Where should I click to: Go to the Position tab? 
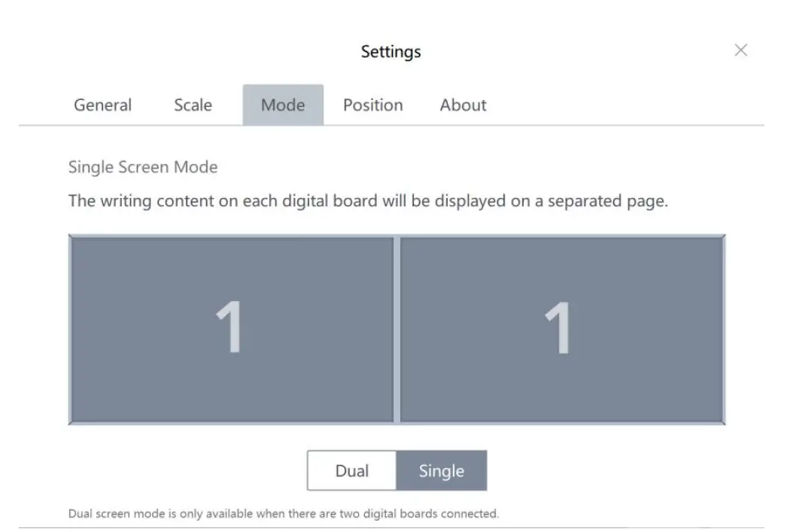(373, 105)
